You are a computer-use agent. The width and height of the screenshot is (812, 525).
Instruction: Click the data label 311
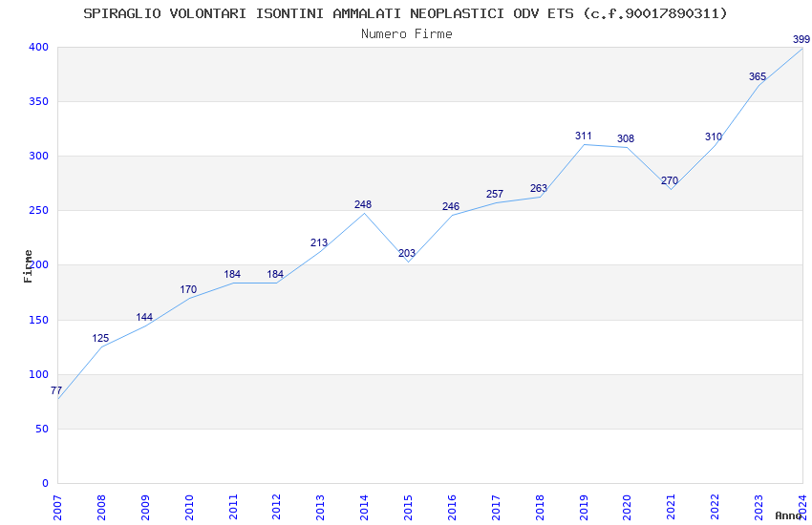(583, 136)
